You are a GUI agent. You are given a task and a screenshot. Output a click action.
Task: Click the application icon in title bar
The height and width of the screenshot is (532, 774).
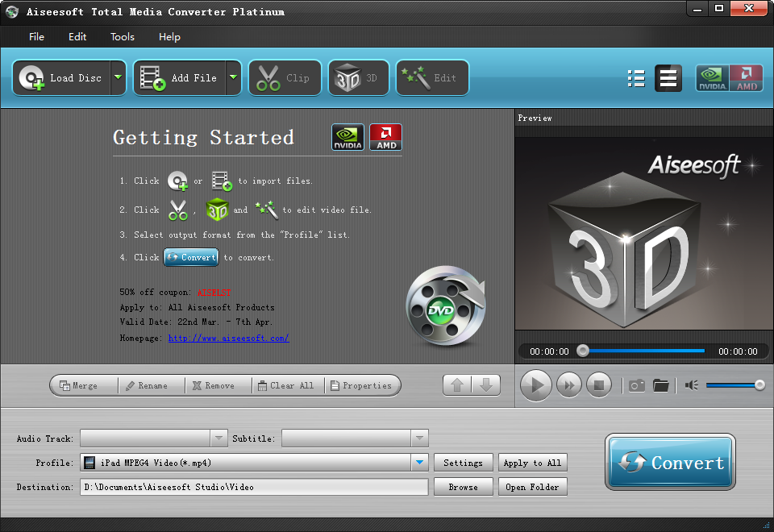click(x=12, y=12)
